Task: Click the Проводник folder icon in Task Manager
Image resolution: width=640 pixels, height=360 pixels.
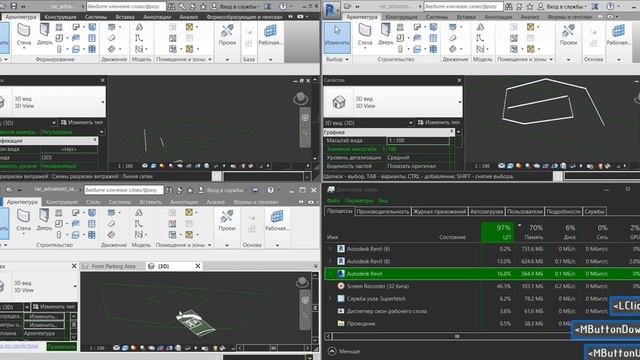Action: [x=341, y=323]
